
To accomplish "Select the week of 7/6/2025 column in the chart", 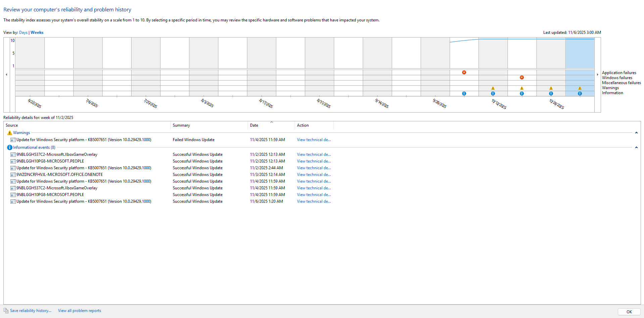I will pyautogui.click(x=88, y=67).
